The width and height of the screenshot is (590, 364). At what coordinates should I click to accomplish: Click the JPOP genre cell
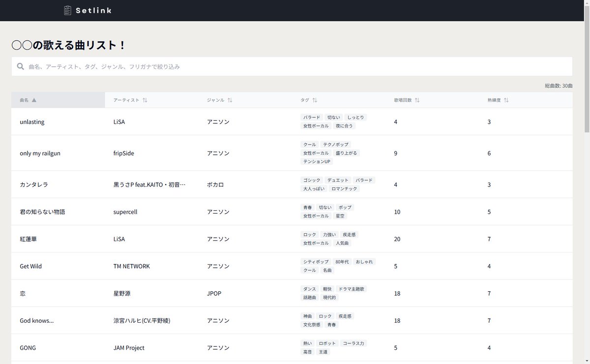click(x=214, y=293)
